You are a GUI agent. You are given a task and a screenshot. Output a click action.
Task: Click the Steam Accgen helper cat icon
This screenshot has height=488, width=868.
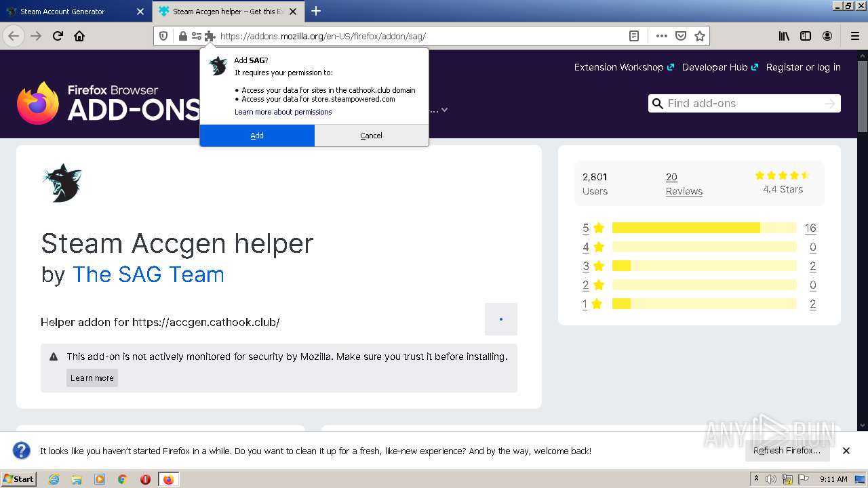coord(62,183)
